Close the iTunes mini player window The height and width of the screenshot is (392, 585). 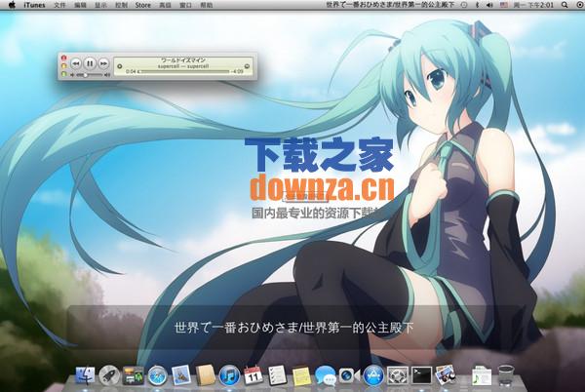point(63,58)
